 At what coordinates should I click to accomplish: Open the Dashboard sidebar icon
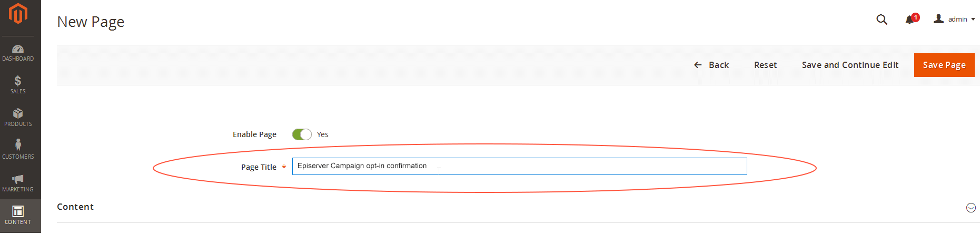tap(18, 49)
